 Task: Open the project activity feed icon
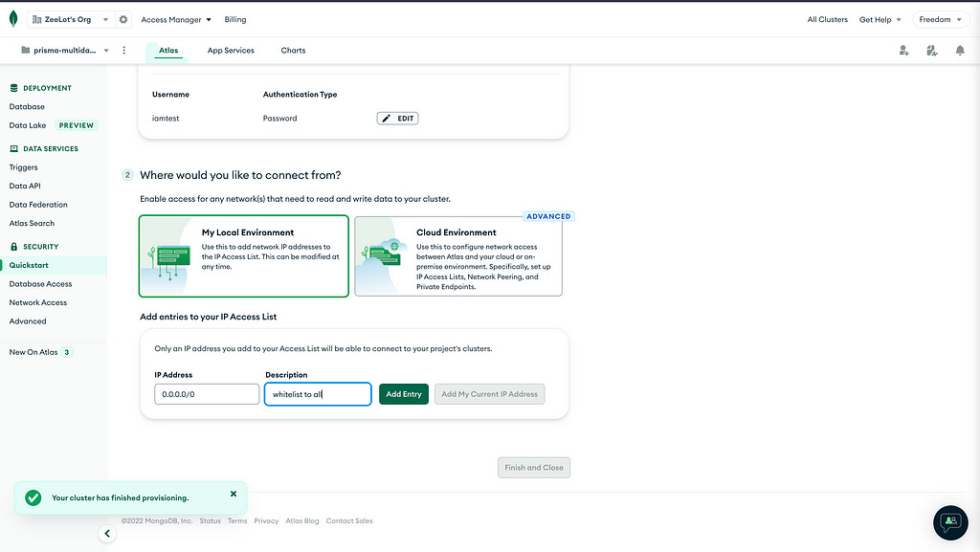pos(932,51)
